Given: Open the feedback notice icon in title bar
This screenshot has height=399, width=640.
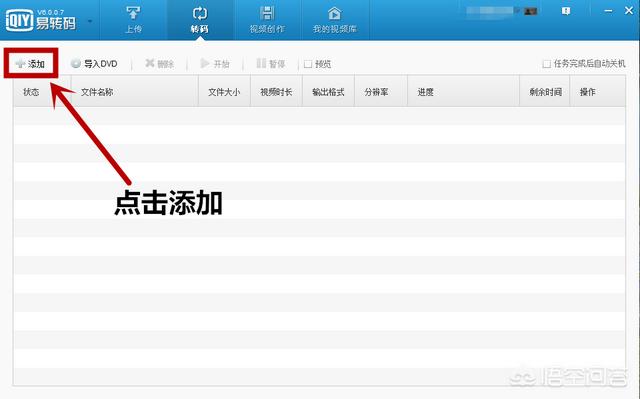Looking at the screenshot, I should (x=566, y=11).
